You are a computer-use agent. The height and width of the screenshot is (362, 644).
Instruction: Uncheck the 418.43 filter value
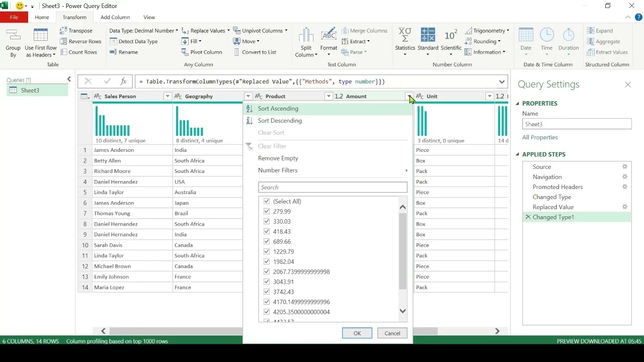tap(267, 231)
